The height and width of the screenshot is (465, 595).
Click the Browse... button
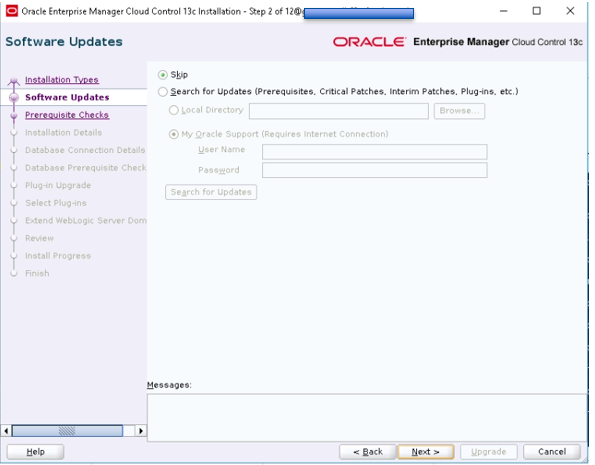pos(459,111)
